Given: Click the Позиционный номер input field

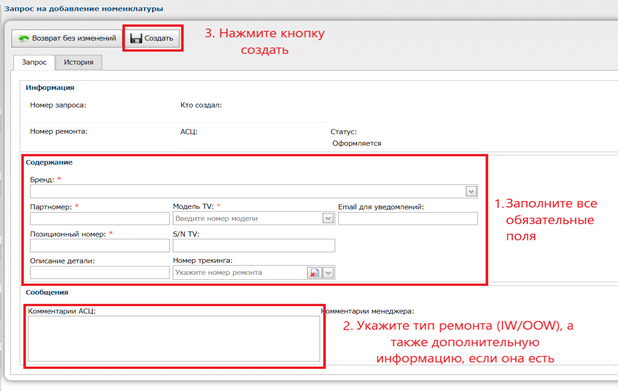Looking at the screenshot, I should click(x=100, y=246).
